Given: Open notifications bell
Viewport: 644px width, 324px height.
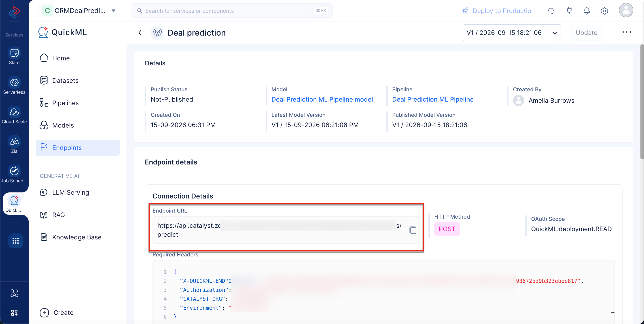Looking at the screenshot, I should pos(587,11).
